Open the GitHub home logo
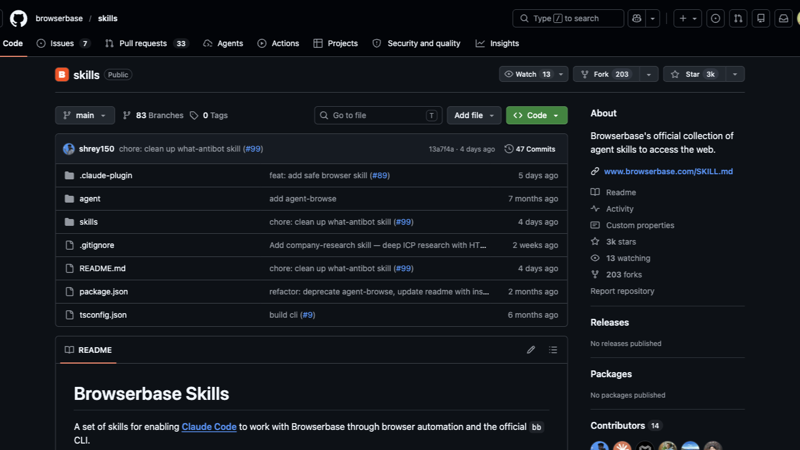The image size is (800, 450). [18, 18]
